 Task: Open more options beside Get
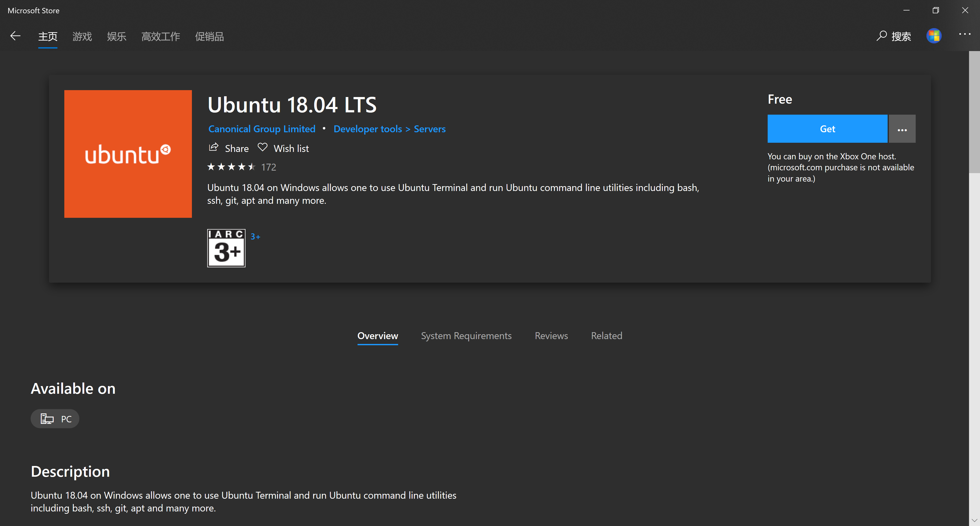tap(902, 129)
